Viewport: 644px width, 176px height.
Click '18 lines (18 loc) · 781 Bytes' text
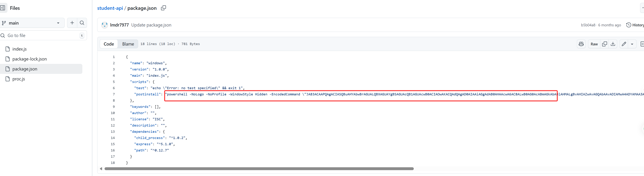point(170,44)
